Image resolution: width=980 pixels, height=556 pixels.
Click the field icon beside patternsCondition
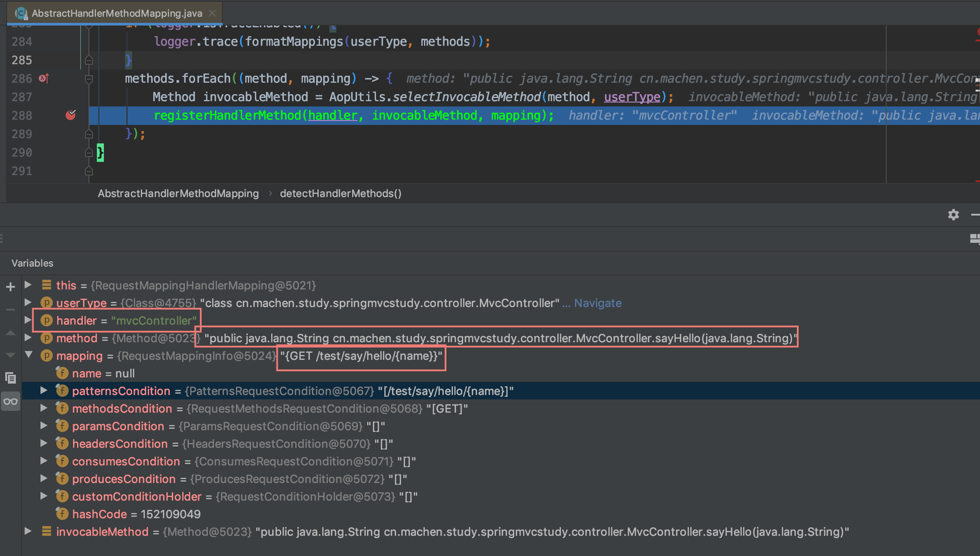pos(62,390)
